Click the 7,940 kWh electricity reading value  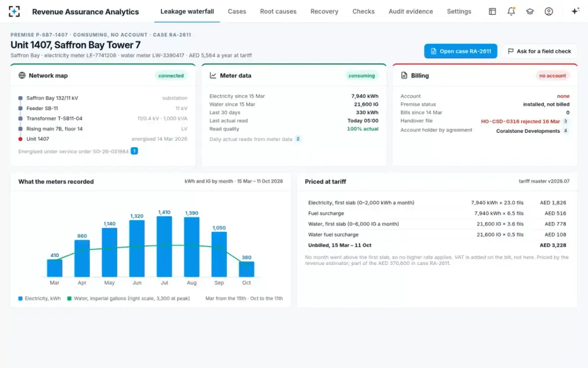click(x=365, y=96)
